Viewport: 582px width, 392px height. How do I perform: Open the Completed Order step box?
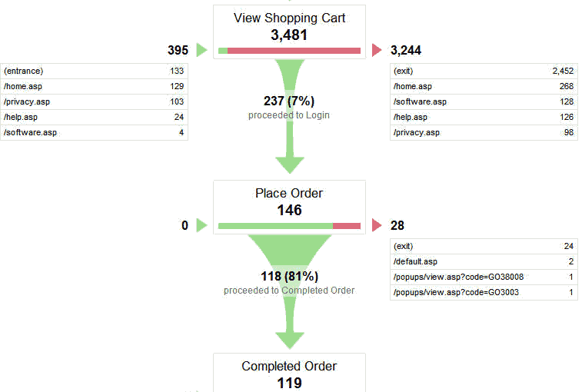(x=289, y=374)
